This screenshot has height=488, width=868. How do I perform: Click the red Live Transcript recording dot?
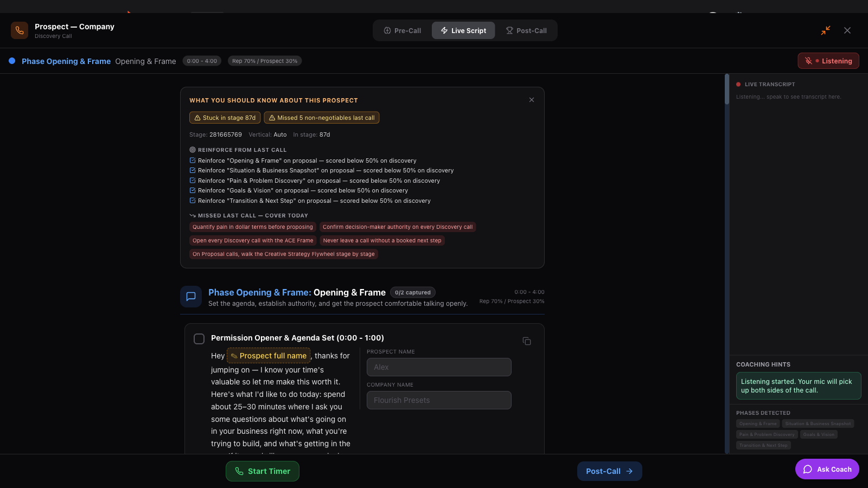pos(738,84)
